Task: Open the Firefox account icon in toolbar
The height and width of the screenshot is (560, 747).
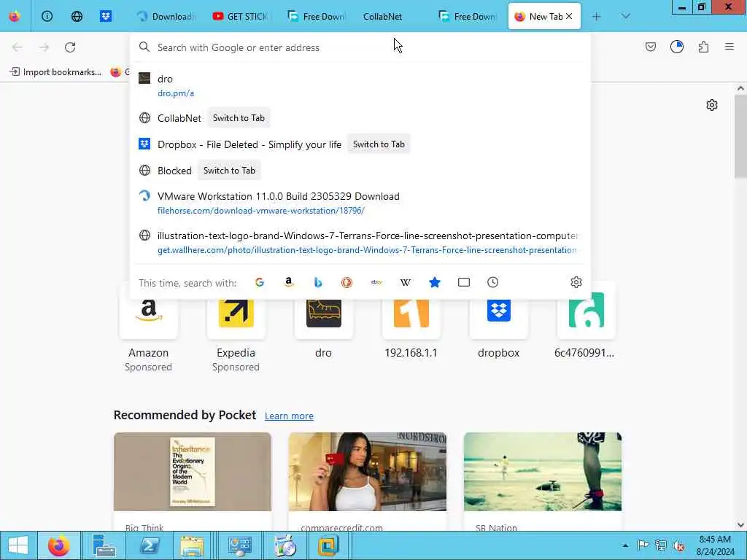Action: click(x=676, y=47)
